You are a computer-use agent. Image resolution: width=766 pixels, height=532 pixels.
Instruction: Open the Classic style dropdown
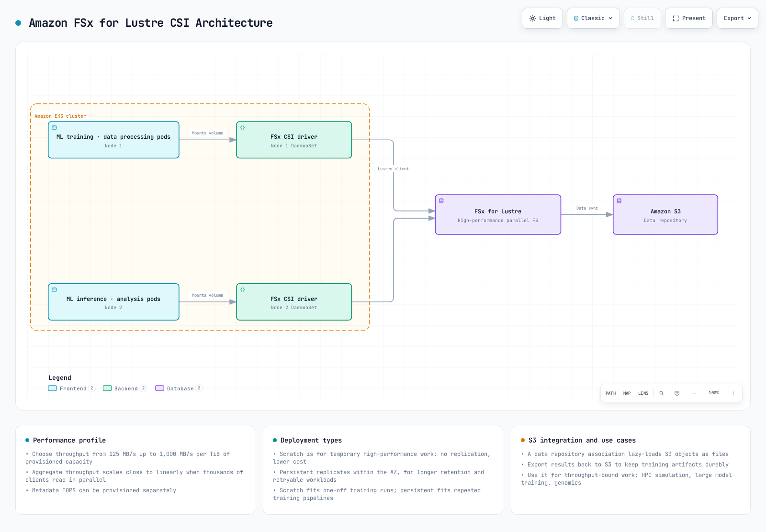[x=593, y=18]
